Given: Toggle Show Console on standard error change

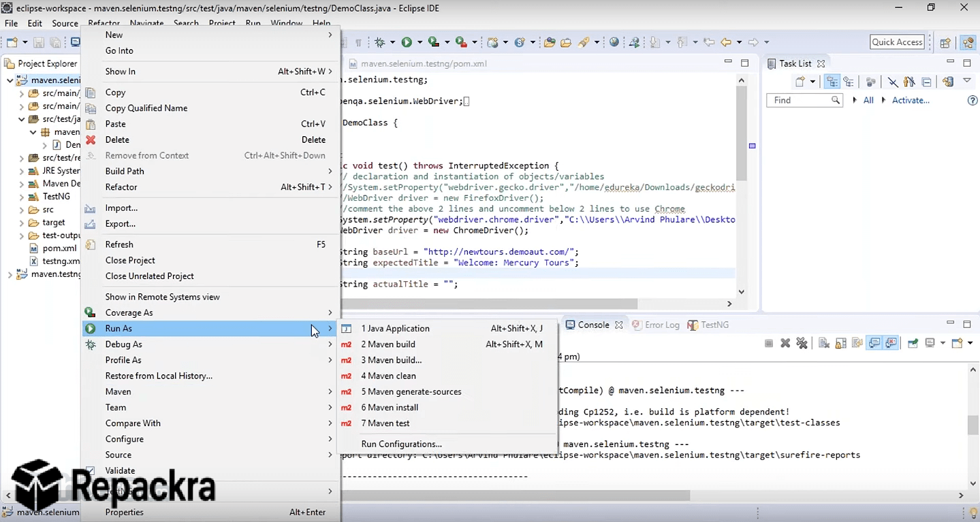Looking at the screenshot, I should tap(891, 343).
